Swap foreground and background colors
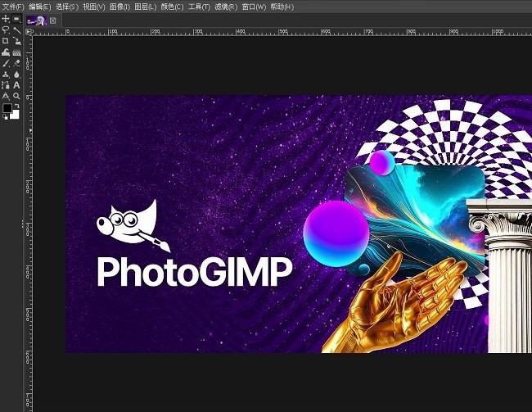The image size is (532, 412). 17,104
